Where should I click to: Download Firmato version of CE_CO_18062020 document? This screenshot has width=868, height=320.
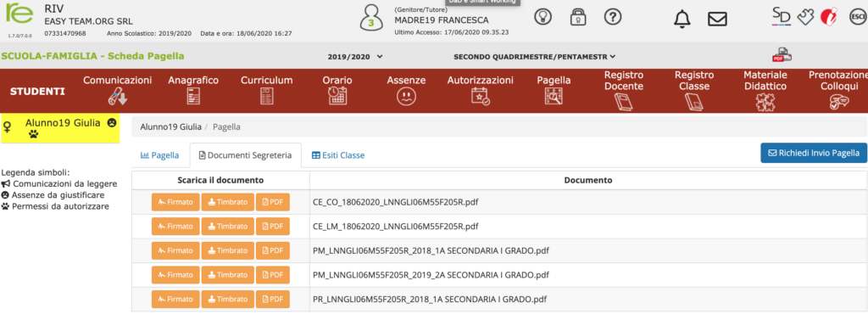tap(175, 202)
